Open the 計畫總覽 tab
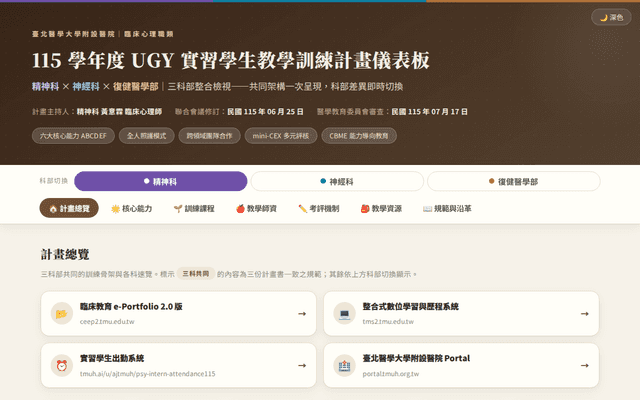 point(69,208)
